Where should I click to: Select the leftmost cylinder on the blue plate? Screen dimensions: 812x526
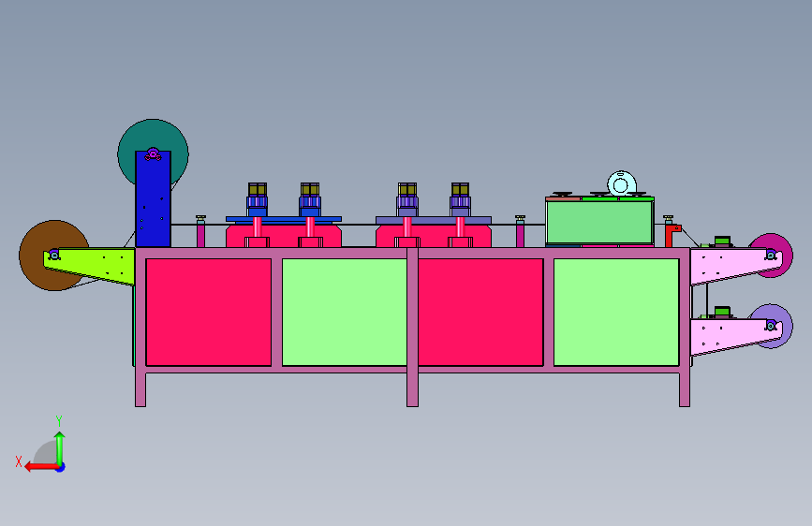(258, 199)
